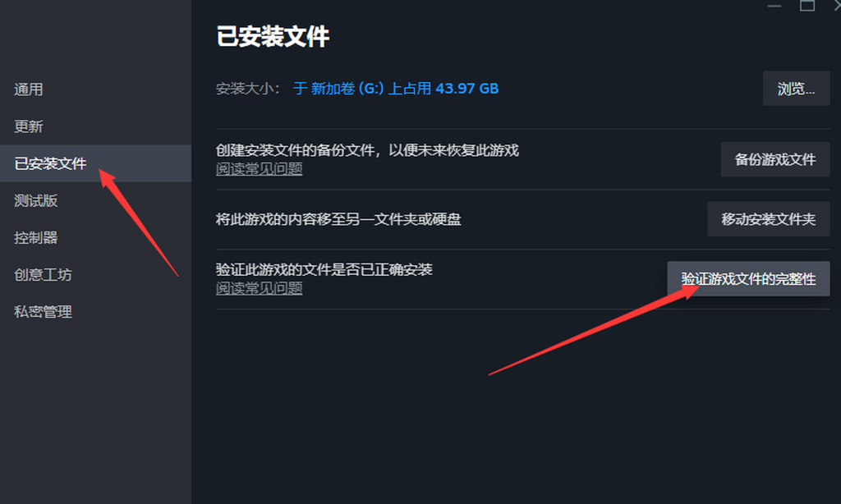Image resolution: width=841 pixels, height=504 pixels.
Task: Start 验证游戏文件的完整性
Action: click(x=748, y=279)
